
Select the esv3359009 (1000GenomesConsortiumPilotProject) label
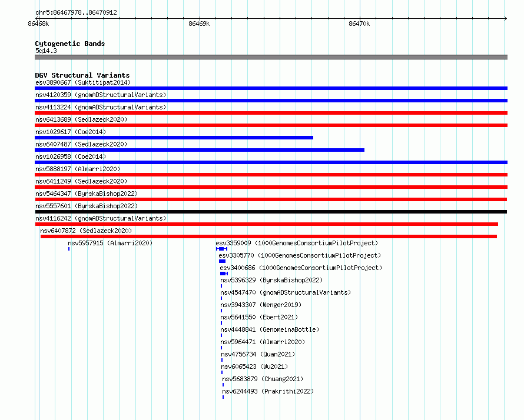297,243
